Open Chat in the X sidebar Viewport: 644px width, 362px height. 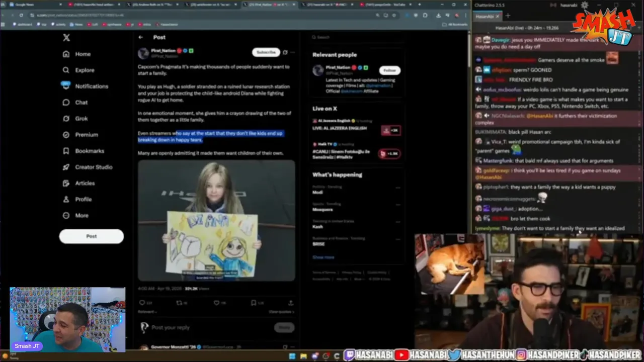click(75, 102)
